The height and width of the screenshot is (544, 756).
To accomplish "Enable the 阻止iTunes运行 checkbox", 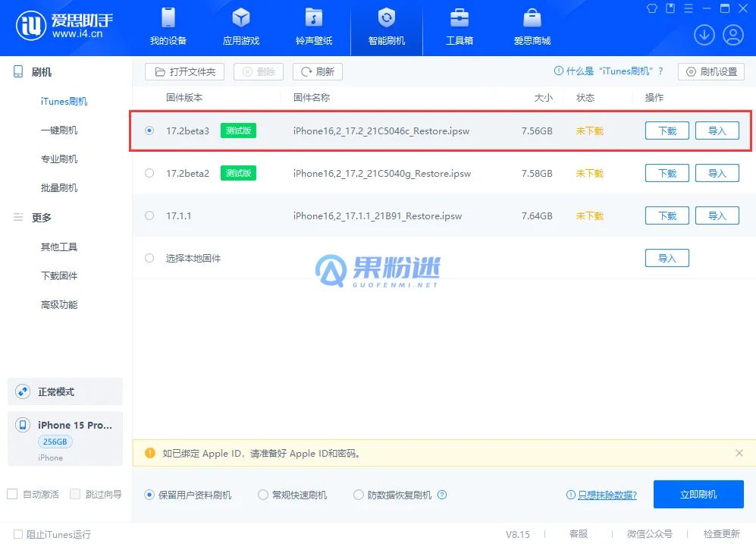I will click(18, 534).
